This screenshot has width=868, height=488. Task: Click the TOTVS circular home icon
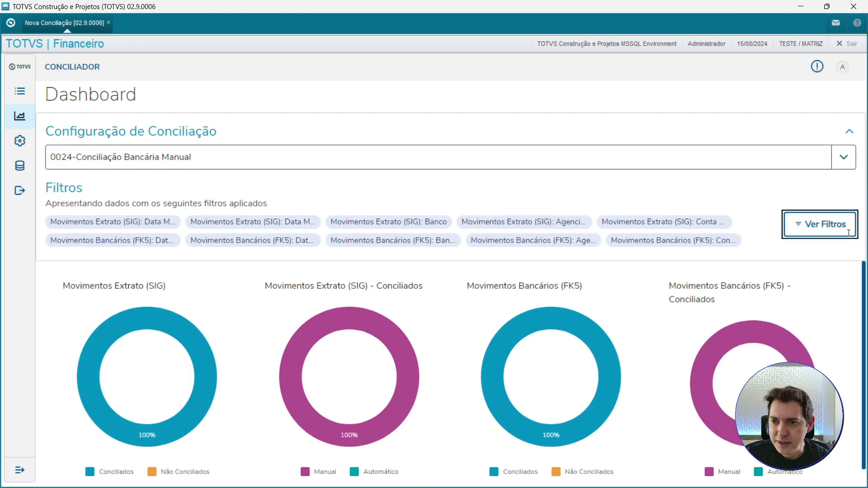coord(11,23)
